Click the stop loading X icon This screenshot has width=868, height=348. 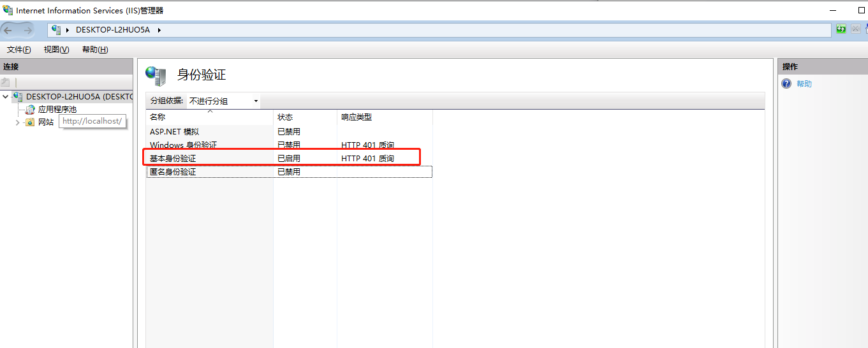[x=856, y=29]
